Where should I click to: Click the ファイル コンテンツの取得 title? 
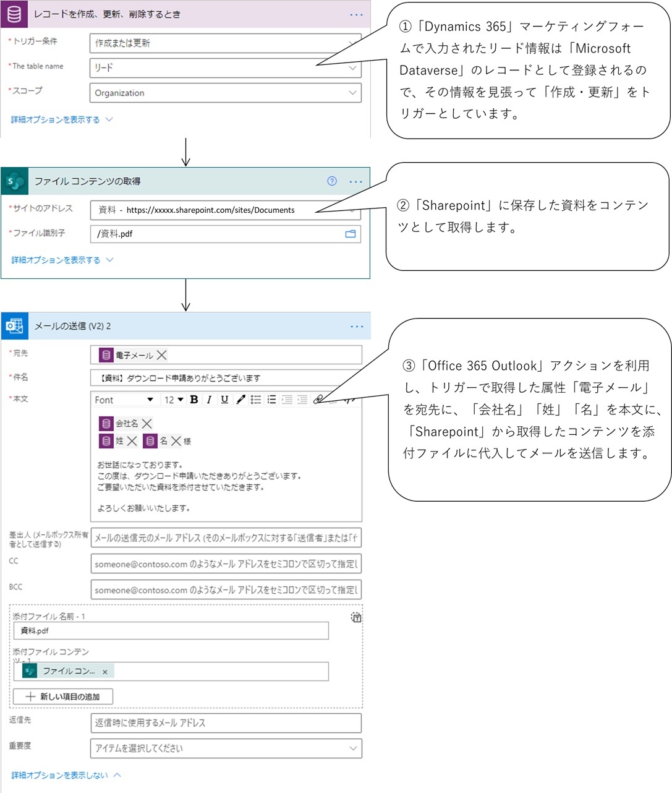click(x=87, y=181)
